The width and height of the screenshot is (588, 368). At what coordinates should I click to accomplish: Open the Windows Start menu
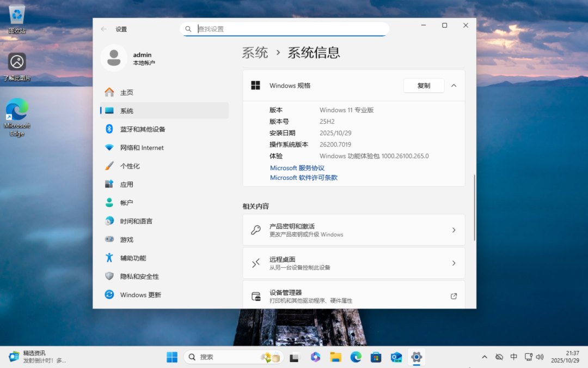[172, 357]
